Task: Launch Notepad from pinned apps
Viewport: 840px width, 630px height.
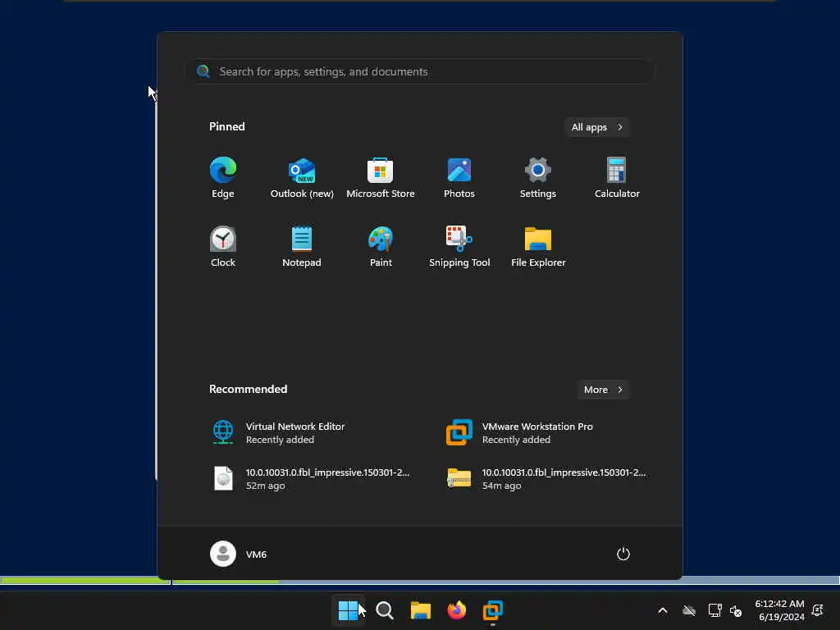Action: (x=302, y=246)
